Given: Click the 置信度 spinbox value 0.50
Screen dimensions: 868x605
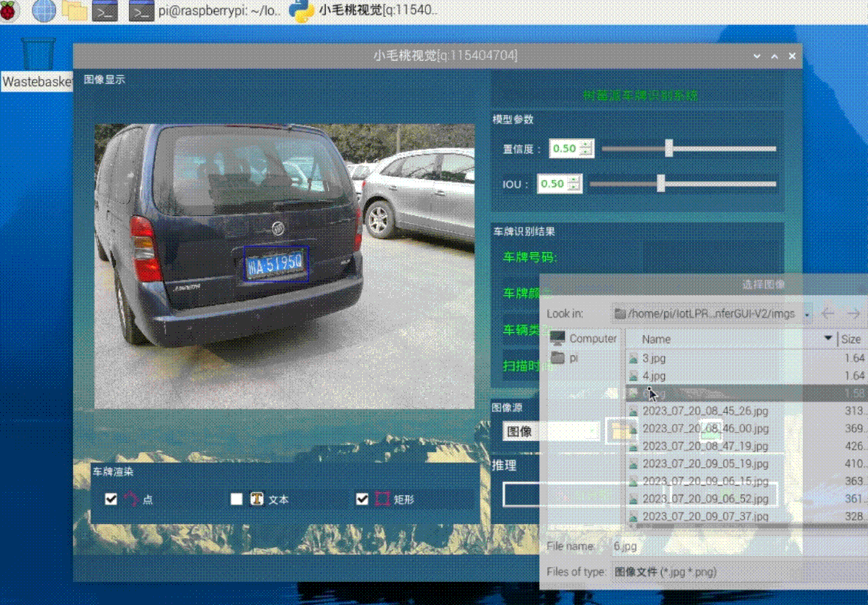Looking at the screenshot, I should 564,148.
